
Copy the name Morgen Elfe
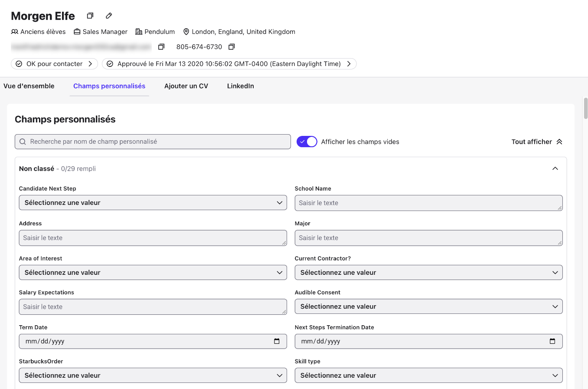(90, 16)
